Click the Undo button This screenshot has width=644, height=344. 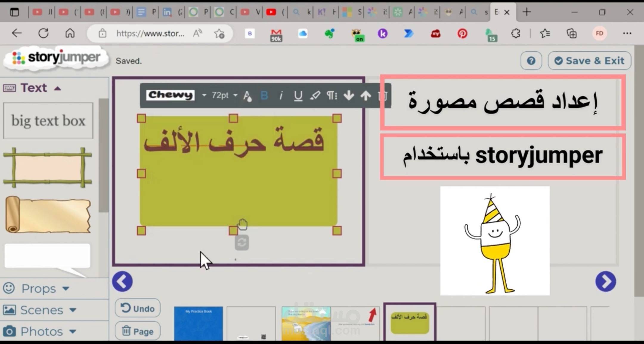pyautogui.click(x=137, y=308)
